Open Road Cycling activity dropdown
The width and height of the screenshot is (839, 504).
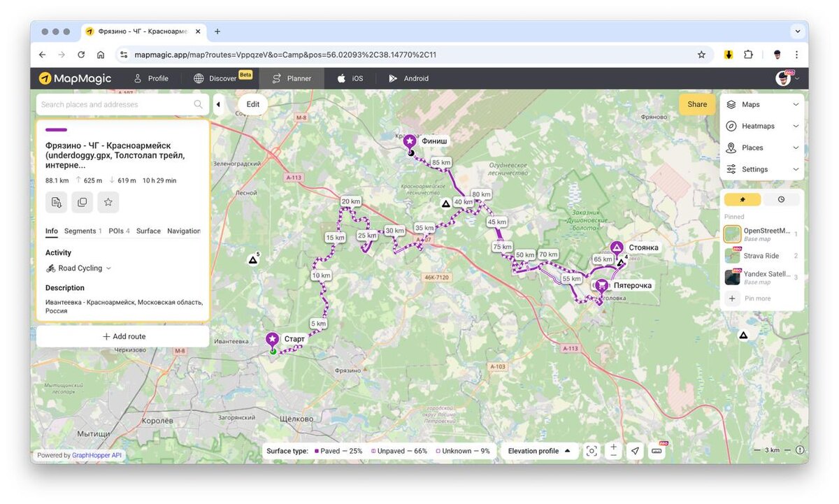pyautogui.click(x=79, y=268)
